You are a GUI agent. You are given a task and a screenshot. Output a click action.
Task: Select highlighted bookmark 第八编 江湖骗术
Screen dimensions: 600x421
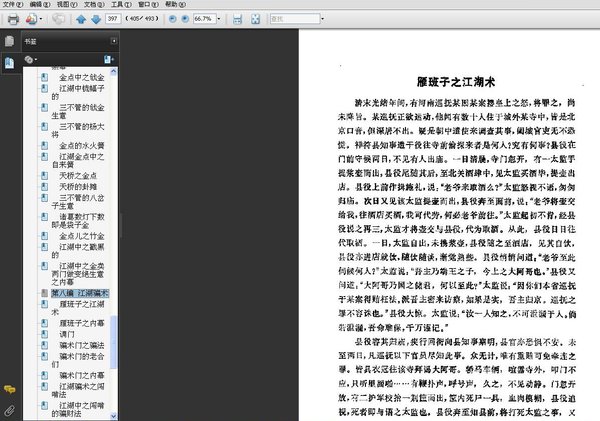[80, 293]
